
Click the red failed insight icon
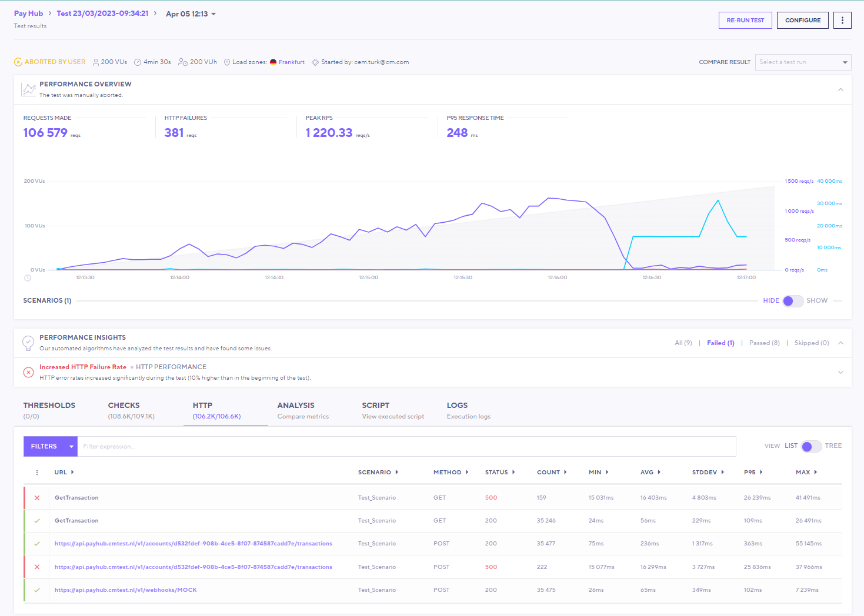28,372
